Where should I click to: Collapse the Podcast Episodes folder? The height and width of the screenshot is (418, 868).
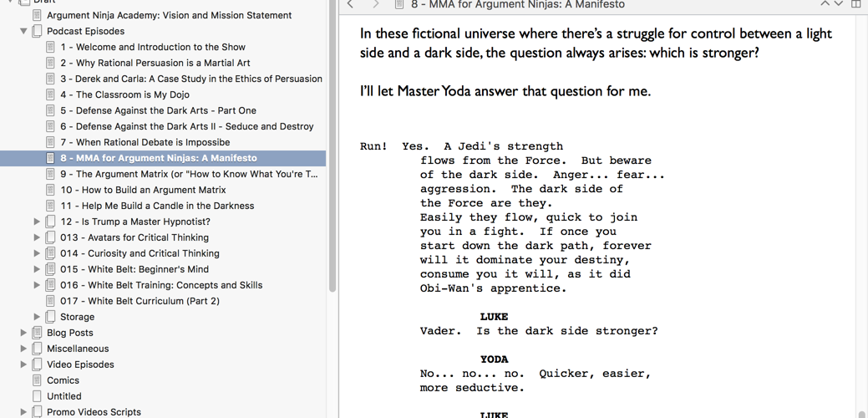(x=23, y=32)
